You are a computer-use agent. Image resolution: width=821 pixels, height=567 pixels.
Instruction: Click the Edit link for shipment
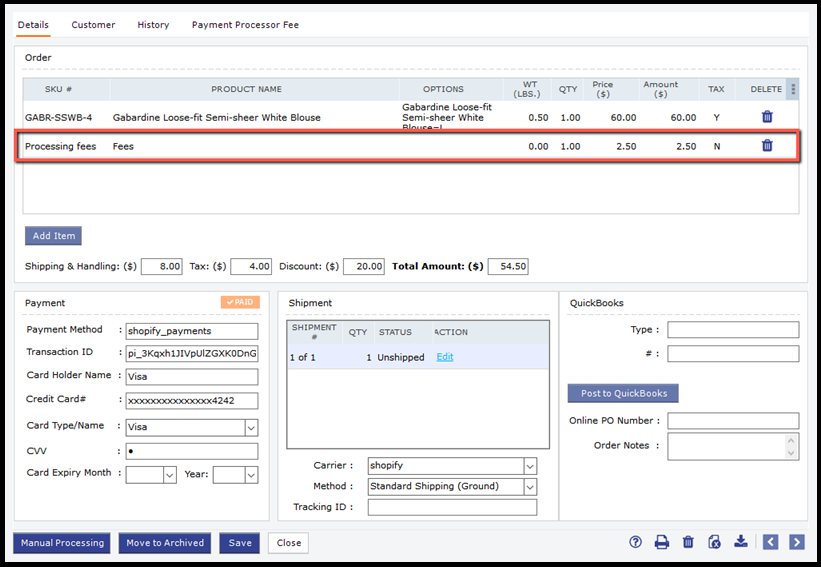click(x=445, y=357)
